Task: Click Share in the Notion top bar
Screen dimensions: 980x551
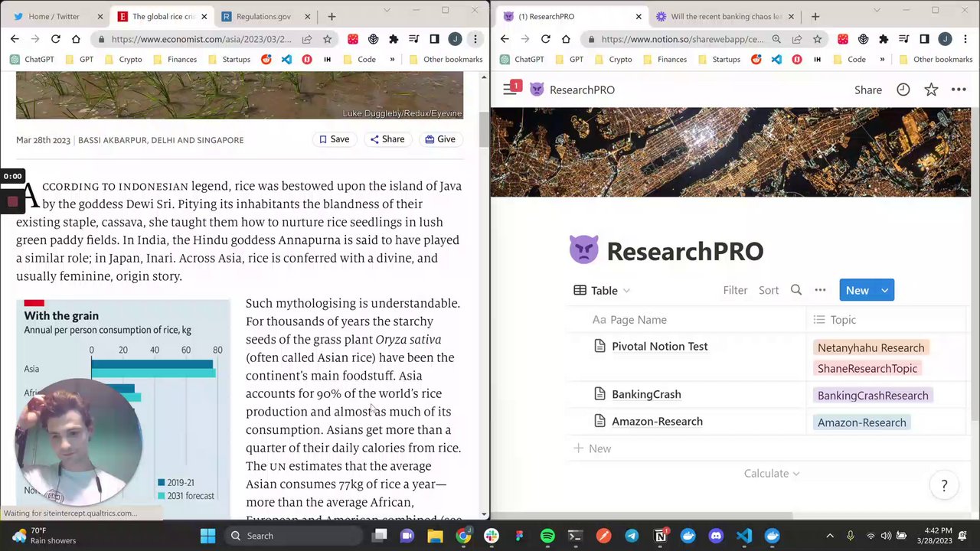Action: pos(868,90)
